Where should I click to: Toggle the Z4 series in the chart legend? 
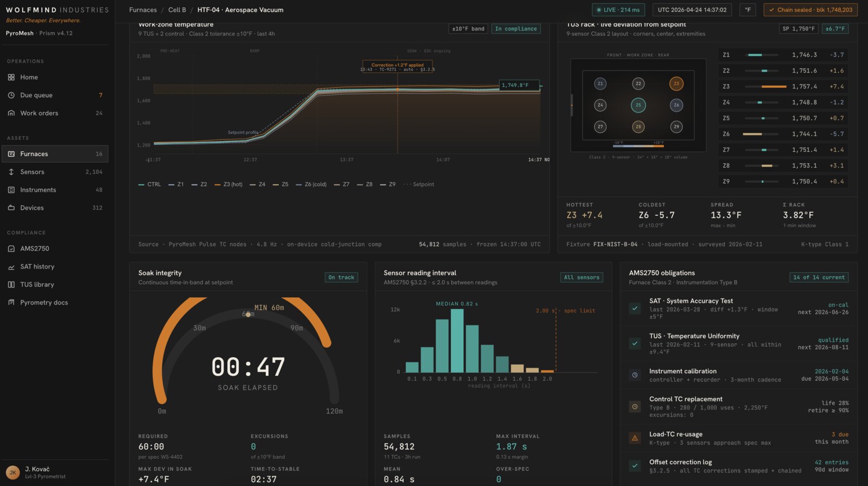coord(258,184)
